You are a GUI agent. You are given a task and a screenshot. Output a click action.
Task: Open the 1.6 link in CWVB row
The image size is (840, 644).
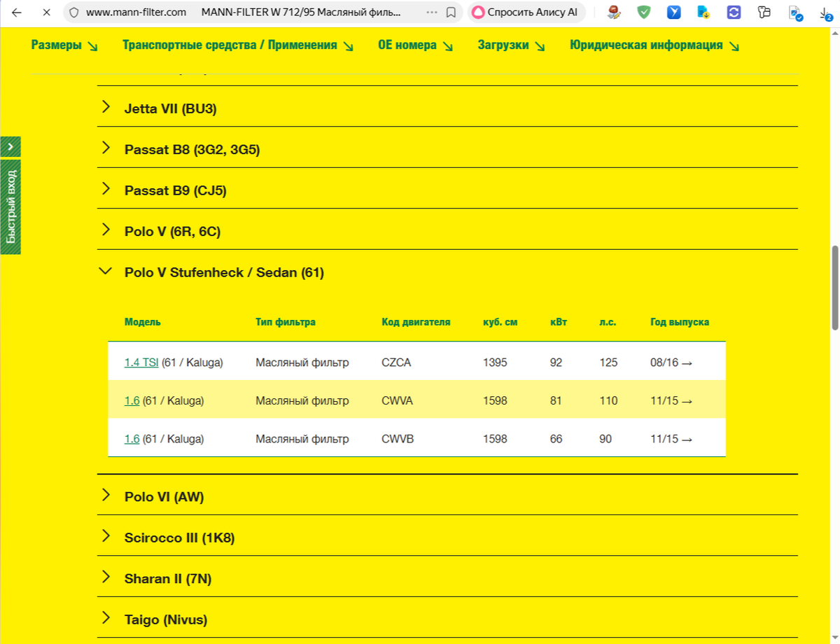pos(132,439)
